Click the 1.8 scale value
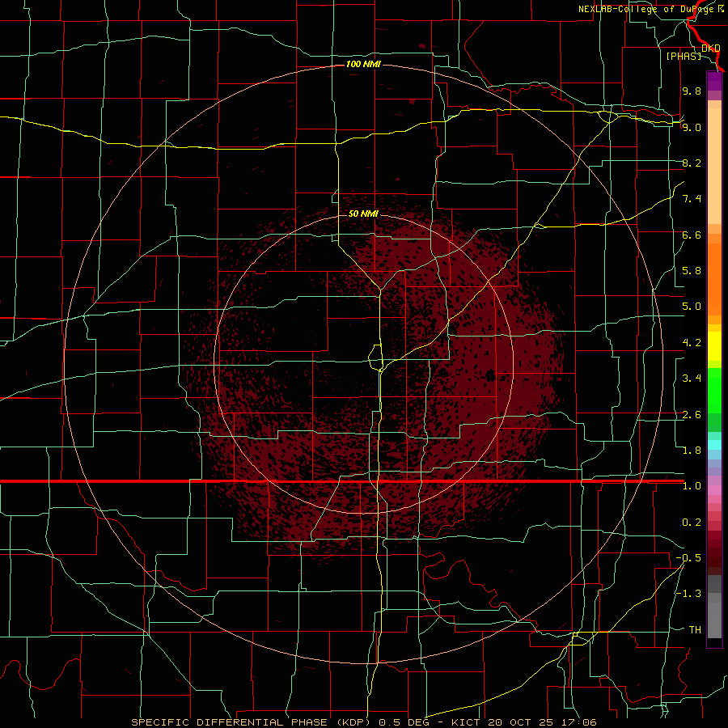Viewport: 728px width, 728px height. coord(692,451)
